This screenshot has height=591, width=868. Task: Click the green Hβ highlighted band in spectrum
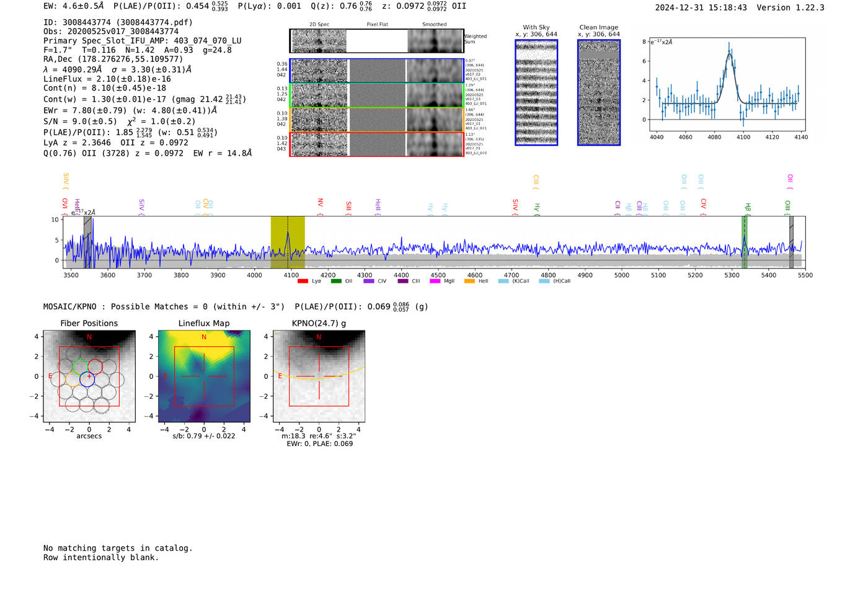pyautogui.click(x=745, y=242)
